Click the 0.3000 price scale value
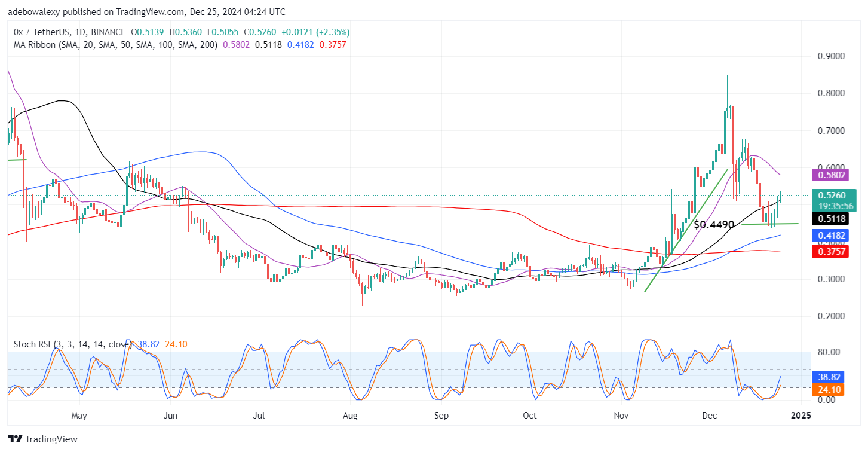The width and height of the screenshot is (868, 452). (831, 279)
